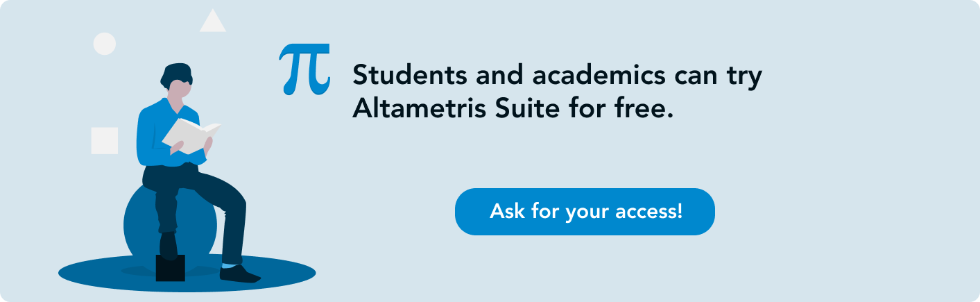Click the headline 'Students and academics can try'

557,76
